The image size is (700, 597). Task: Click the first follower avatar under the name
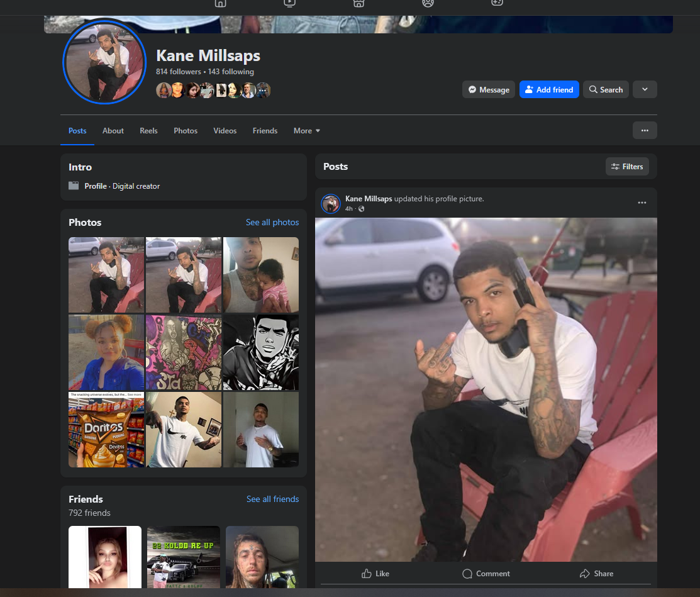pyautogui.click(x=164, y=91)
